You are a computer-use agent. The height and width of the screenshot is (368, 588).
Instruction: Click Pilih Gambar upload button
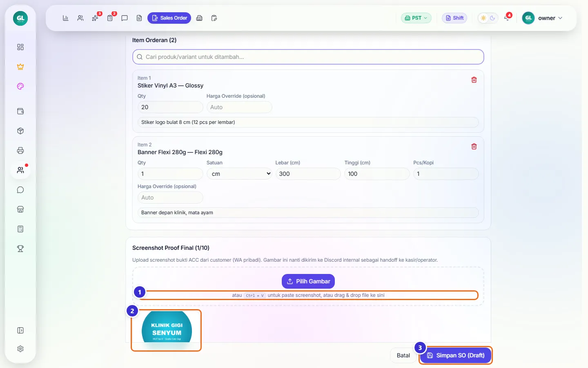tap(308, 281)
